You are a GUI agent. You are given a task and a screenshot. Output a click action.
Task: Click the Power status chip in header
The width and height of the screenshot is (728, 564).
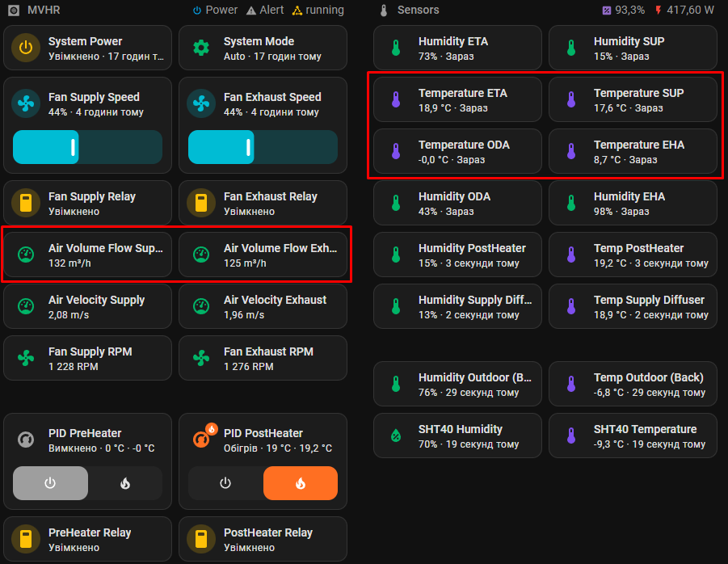pos(215,11)
